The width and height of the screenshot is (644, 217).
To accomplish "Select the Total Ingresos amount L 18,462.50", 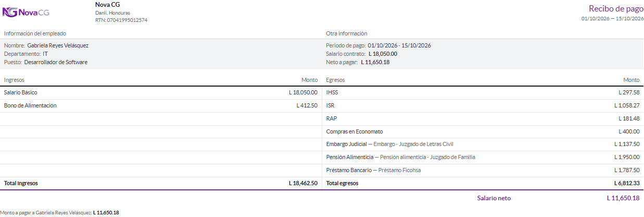I will (303, 183).
